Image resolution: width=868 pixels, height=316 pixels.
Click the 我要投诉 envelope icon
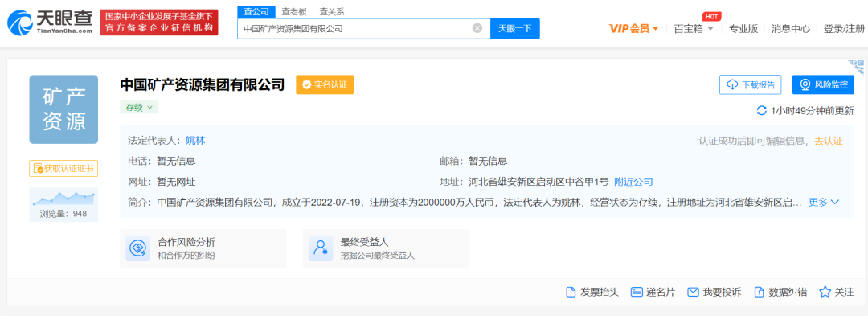(693, 292)
